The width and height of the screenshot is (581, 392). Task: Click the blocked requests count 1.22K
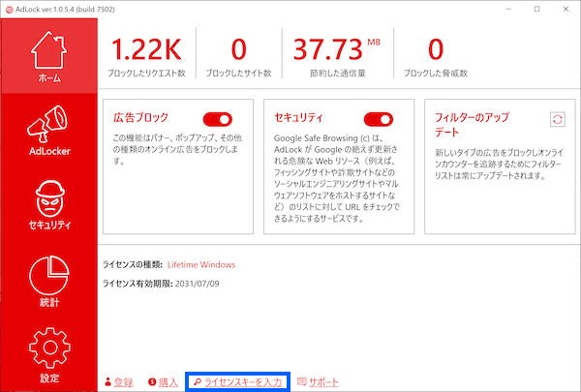coord(147,48)
